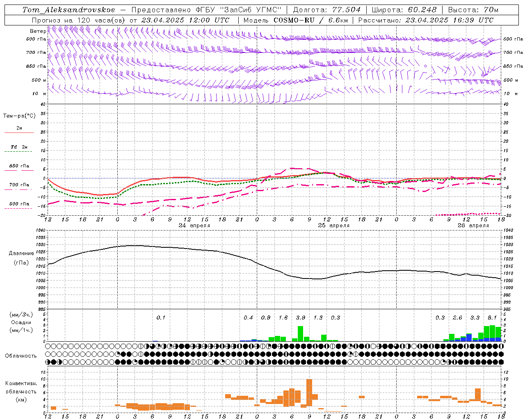Image resolution: width=525 pixels, height=420 pixels.
Task: Click the precipitation value 3.3
Action: click(x=475, y=318)
